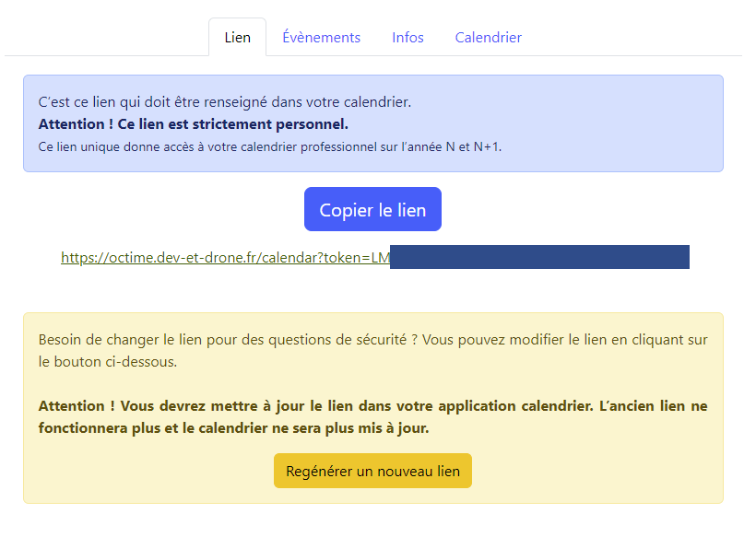Go to the Lien tab
This screenshot has height=537, width=756.
click(x=237, y=38)
